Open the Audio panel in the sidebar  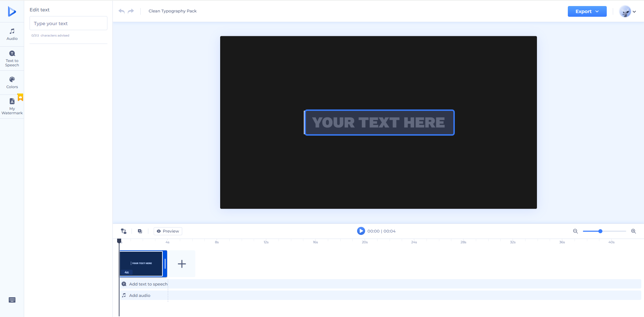12,34
